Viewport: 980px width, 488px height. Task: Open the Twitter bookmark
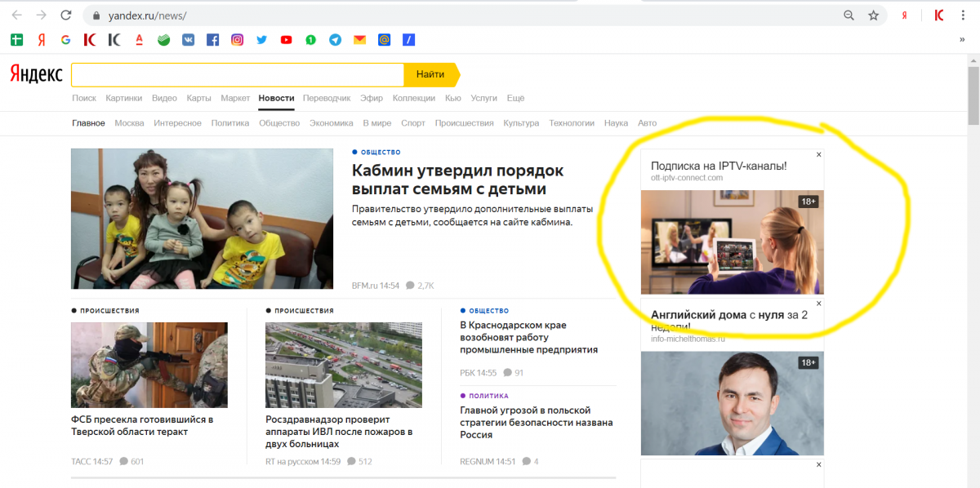(x=261, y=39)
